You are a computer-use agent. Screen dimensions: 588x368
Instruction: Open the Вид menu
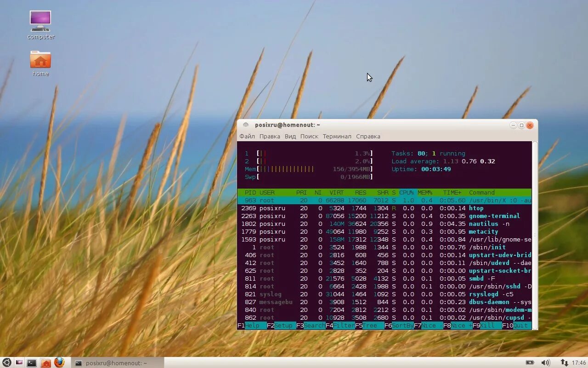point(290,136)
